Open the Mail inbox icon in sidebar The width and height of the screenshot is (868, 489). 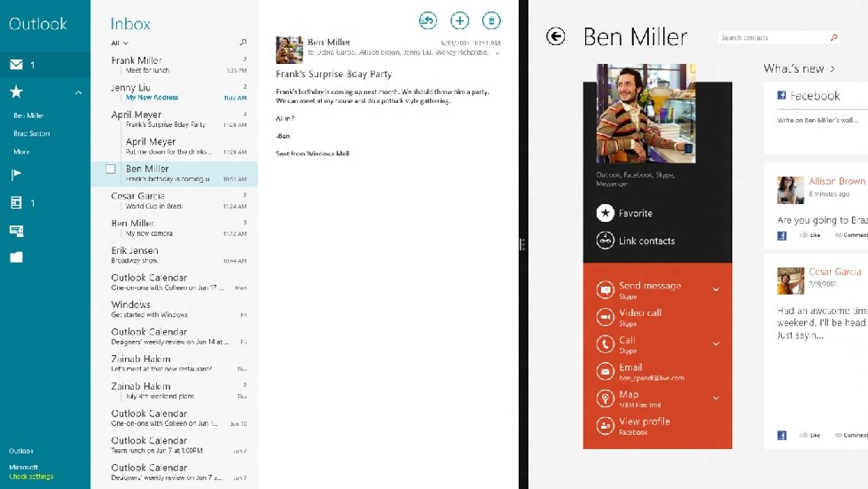(x=17, y=65)
